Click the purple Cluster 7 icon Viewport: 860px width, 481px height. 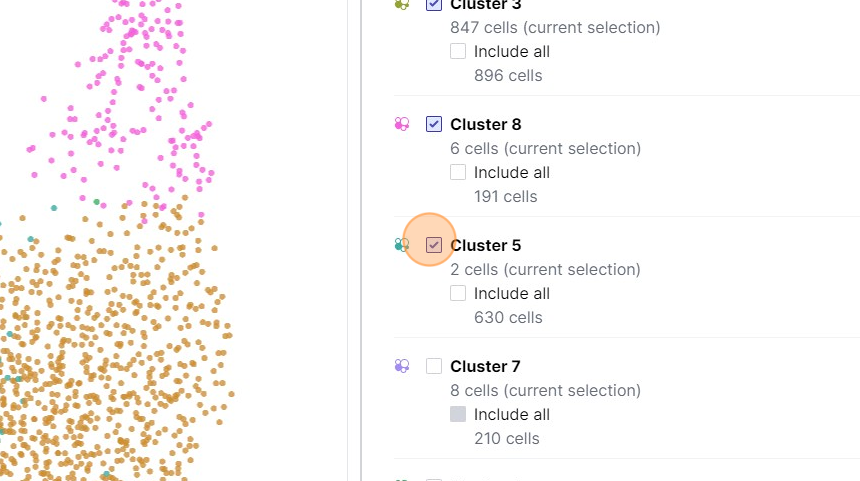pyautogui.click(x=402, y=366)
